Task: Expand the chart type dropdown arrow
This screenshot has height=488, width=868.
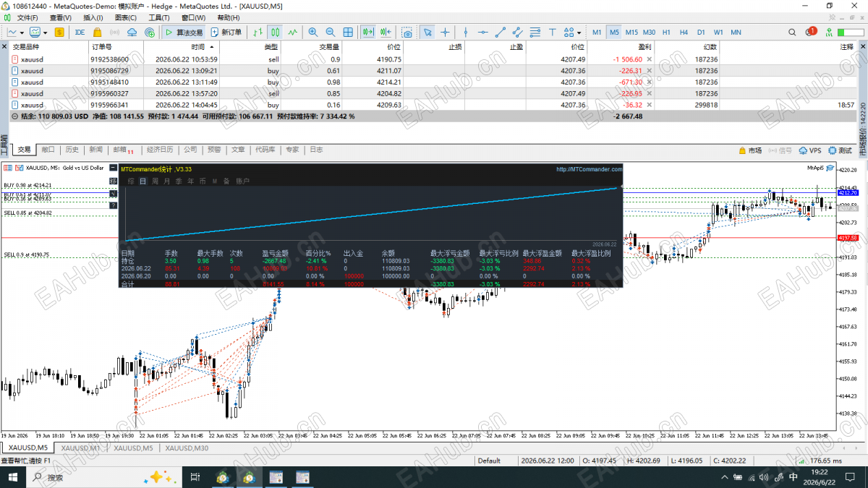Action: click(22, 32)
